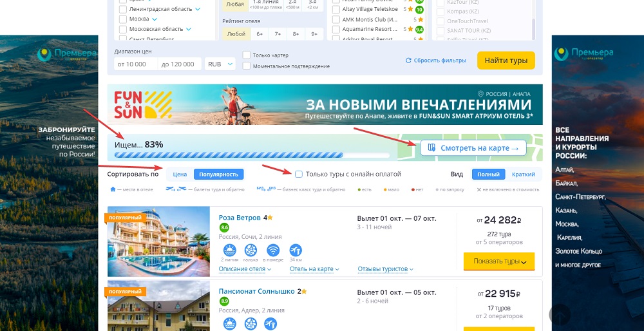Image resolution: width=644 pixels, height=331 pixels.
Task: Click the pebble beach (галька) icon
Action: [251, 250]
